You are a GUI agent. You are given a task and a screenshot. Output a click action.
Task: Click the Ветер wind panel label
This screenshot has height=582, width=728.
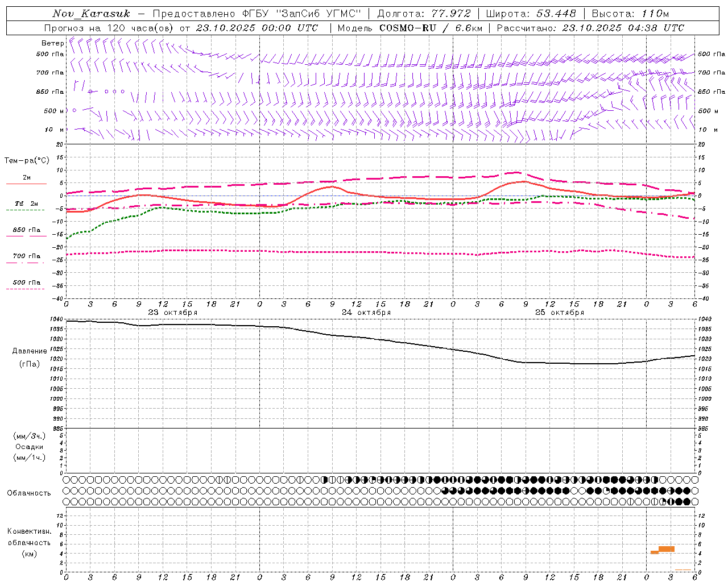[53, 43]
